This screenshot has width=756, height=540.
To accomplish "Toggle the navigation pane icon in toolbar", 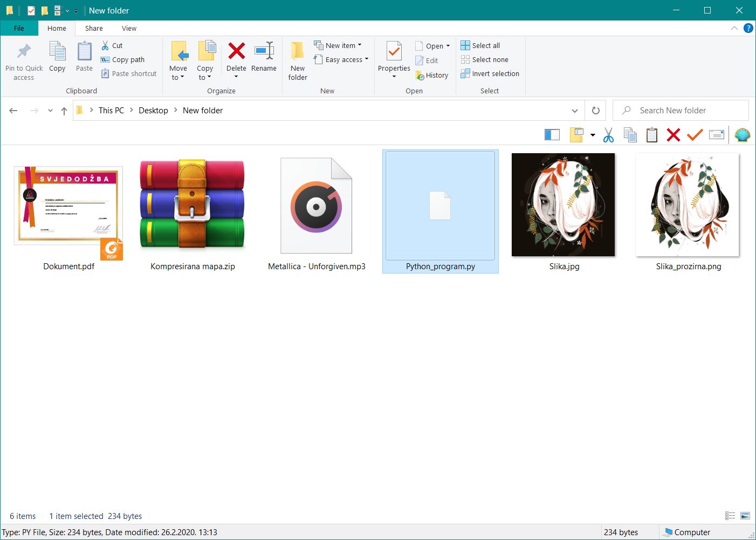I will [552, 135].
